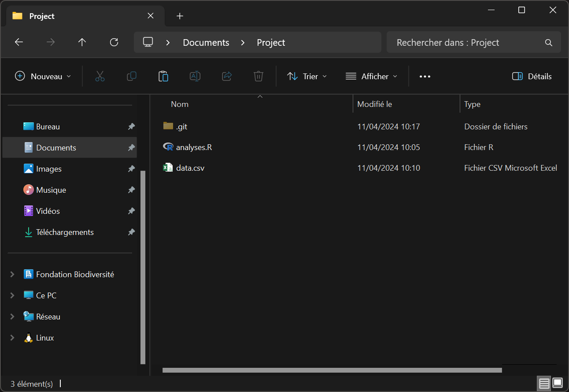The width and height of the screenshot is (569, 392).
Task: Click the Back navigation arrow
Action: click(19, 42)
